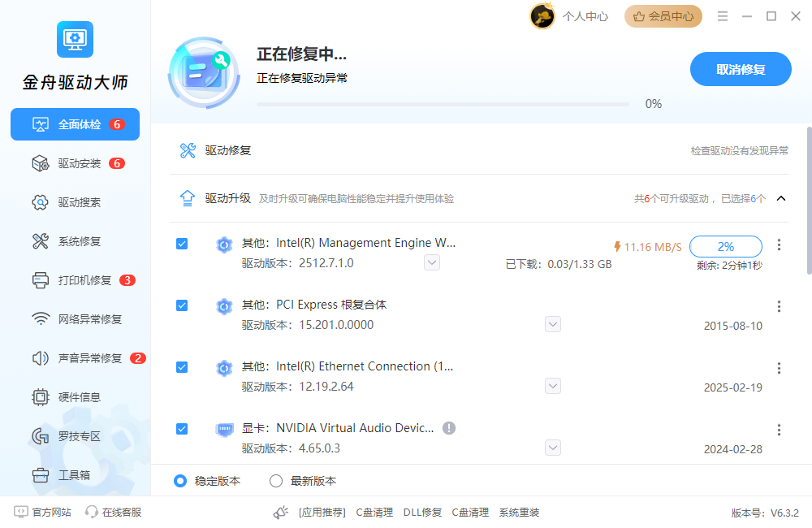
Task: Open the 声音异常修复 sidebar tab
Action: pos(75,358)
